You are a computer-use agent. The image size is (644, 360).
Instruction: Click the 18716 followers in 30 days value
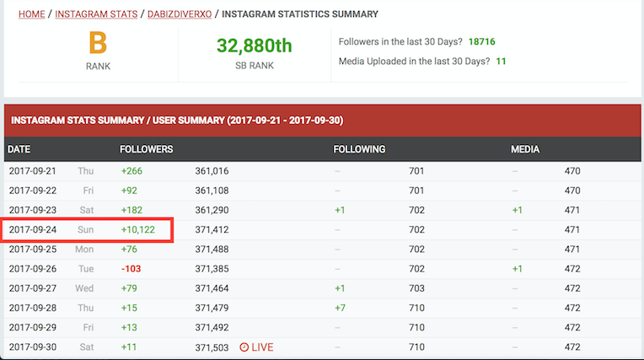[x=482, y=41]
